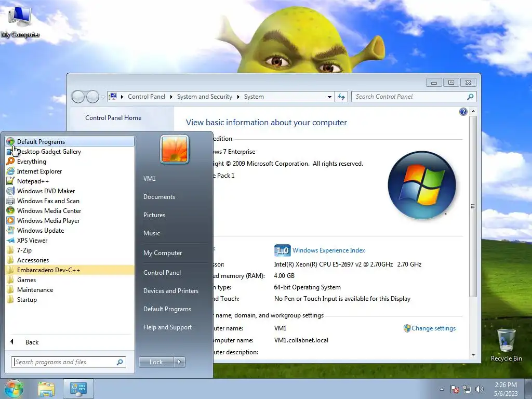Screen dimensions: 532x399
Task: Click the taskbar clock showing 2:26 PM
Action: (x=506, y=389)
